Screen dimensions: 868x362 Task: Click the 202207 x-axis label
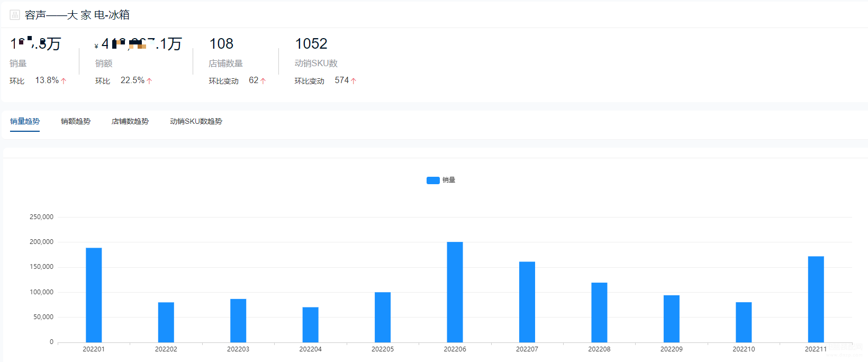coord(527,349)
